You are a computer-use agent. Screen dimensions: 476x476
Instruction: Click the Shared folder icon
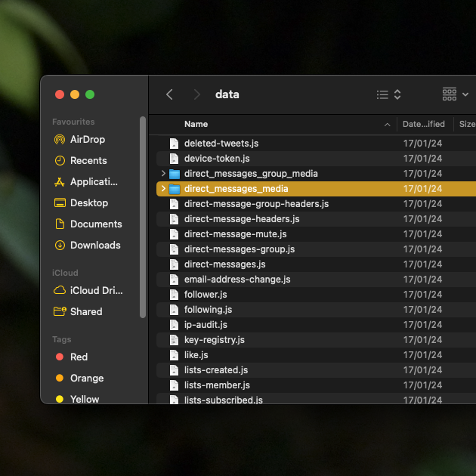point(60,311)
